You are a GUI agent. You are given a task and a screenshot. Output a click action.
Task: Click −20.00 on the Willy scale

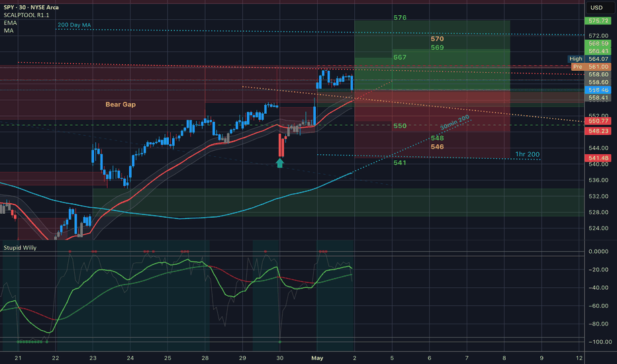(x=598, y=269)
